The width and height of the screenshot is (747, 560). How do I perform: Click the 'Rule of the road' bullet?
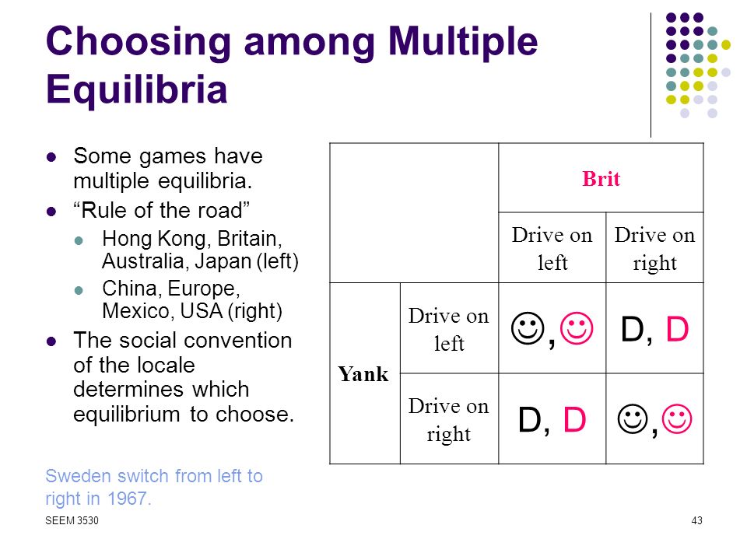pyautogui.click(x=162, y=210)
